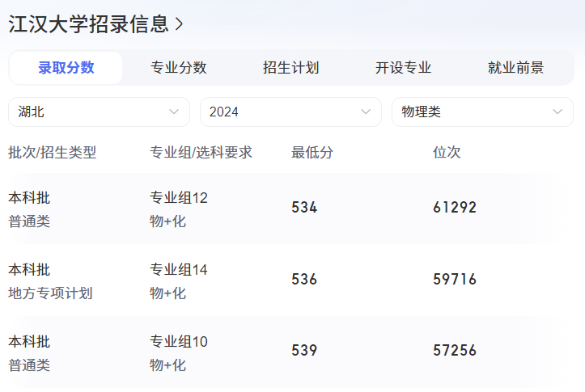Click 普通类 in the 专业组10 row

pyautogui.click(x=29, y=365)
